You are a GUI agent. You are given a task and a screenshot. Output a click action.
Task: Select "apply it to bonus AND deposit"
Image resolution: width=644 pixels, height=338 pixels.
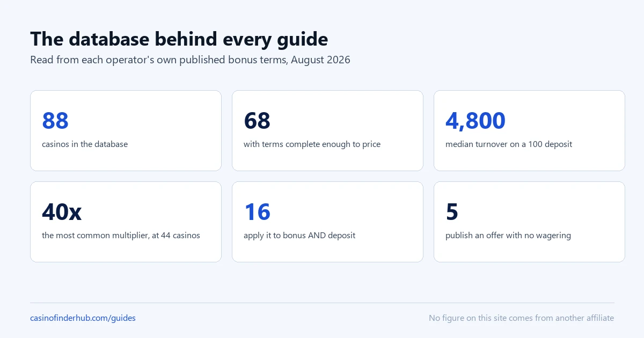pyautogui.click(x=299, y=236)
